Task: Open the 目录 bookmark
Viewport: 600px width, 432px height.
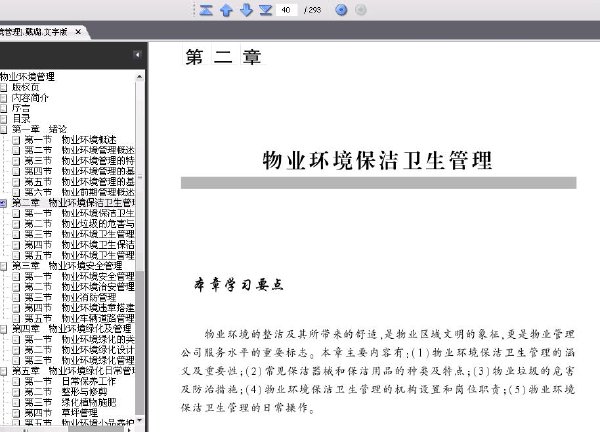Action: coord(21,119)
